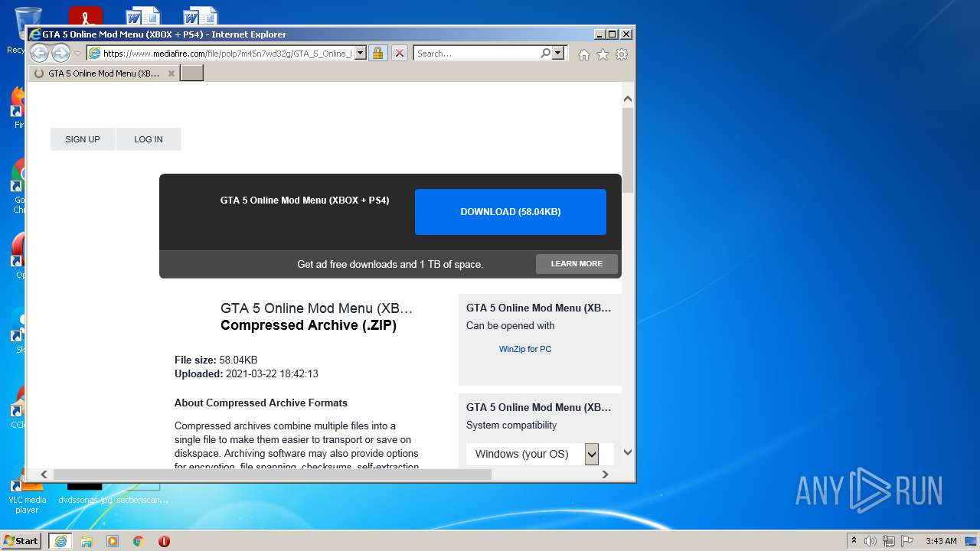
Task: Open the sectionscan desktop file
Action: 142,494
